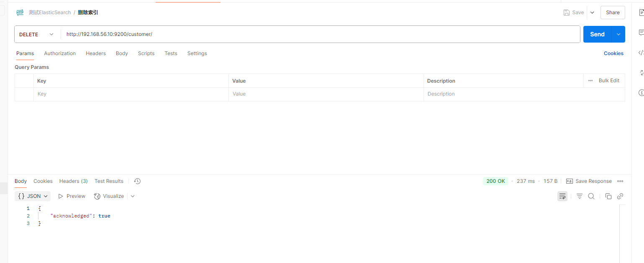The width and height of the screenshot is (644, 263).
Task: Open the related requests sidebar icon
Action: pyautogui.click(x=641, y=73)
